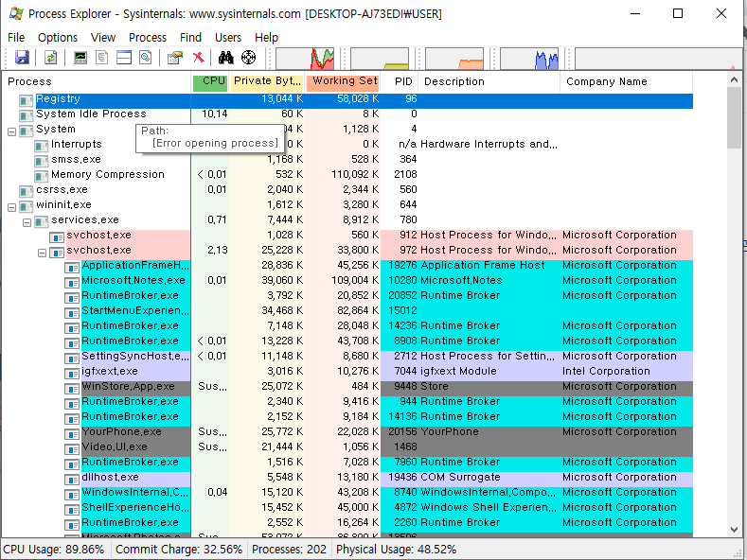
Task: Collapse the System process tree node
Action: click(12, 131)
